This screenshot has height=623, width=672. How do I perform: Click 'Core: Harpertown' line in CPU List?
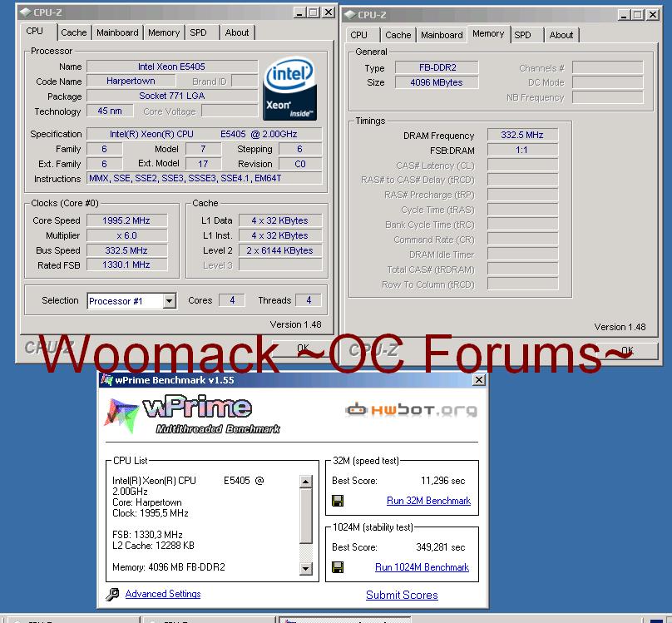[x=147, y=502]
